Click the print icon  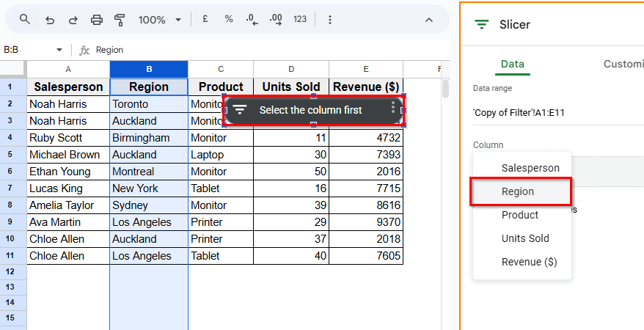tap(97, 20)
